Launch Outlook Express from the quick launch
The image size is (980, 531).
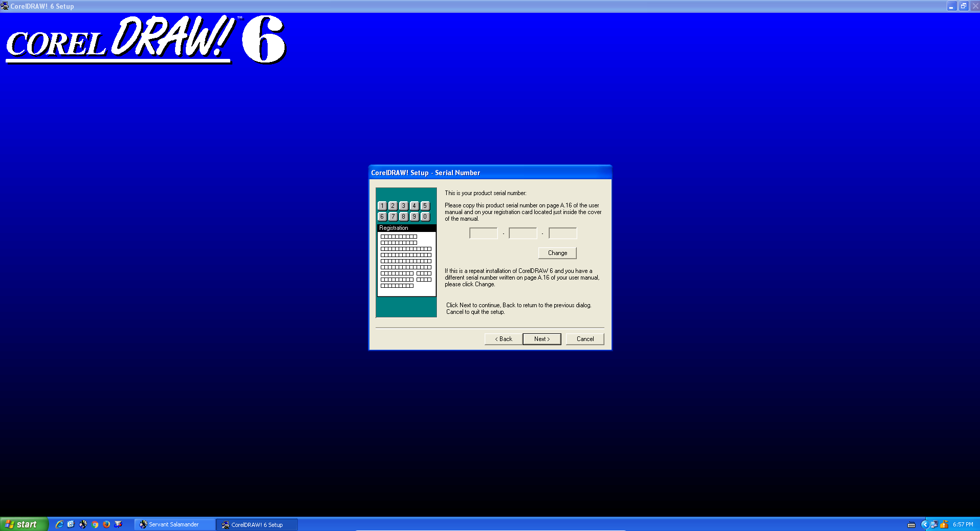tap(71, 524)
